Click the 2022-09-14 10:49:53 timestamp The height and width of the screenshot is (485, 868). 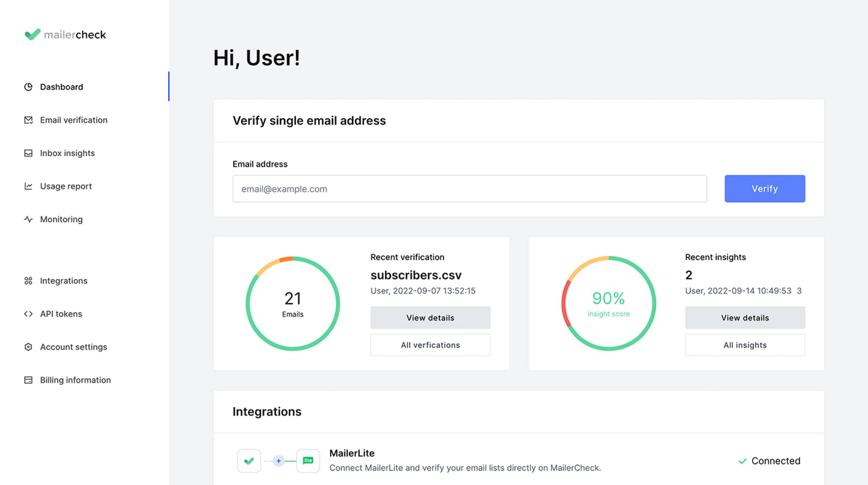(749, 291)
